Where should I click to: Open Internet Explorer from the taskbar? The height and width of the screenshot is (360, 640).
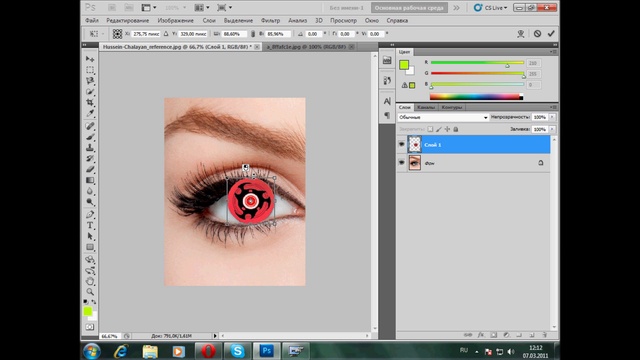[x=121, y=351]
